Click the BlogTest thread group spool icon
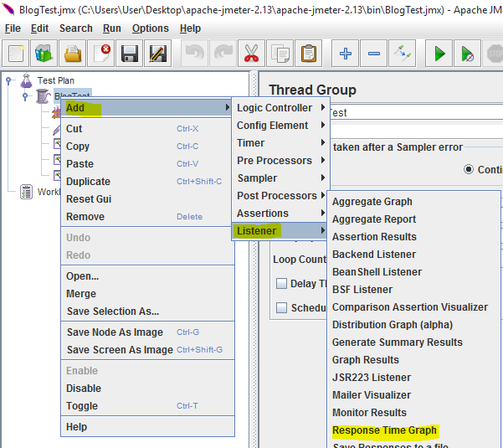This screenshot has width=503, height=448. 44,96
